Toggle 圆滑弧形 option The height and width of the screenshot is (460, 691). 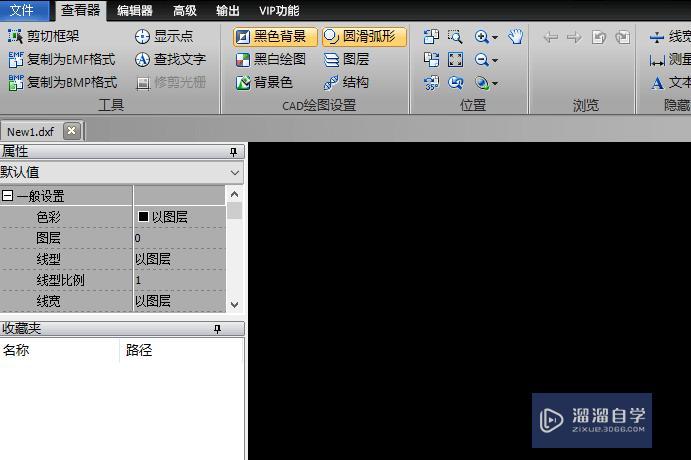(364, 37)
